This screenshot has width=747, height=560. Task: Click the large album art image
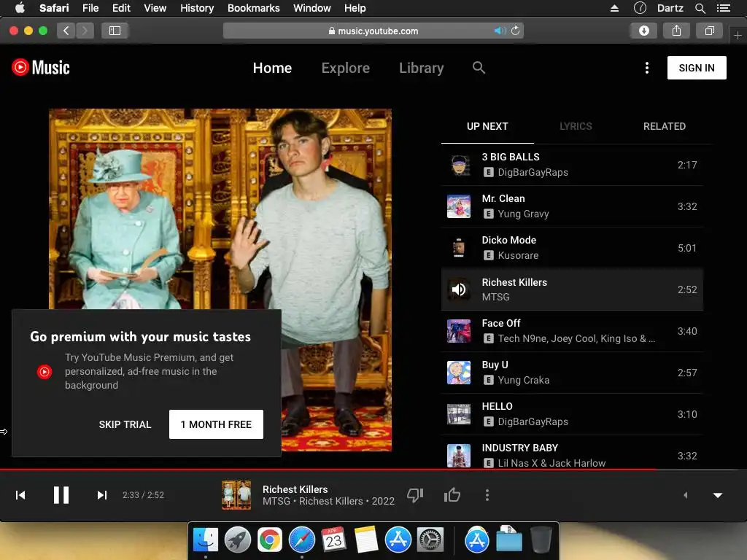(x=220, y=280)
